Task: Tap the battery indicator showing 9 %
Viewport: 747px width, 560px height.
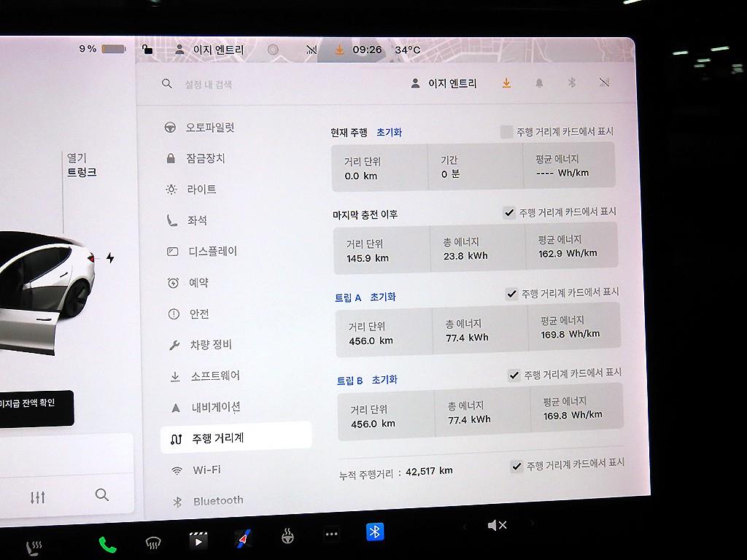Action: click(x=102, y=49)
